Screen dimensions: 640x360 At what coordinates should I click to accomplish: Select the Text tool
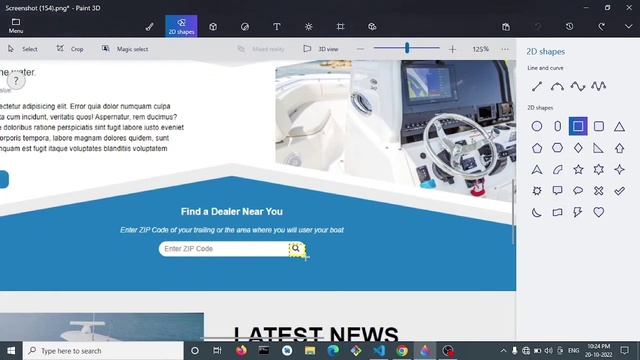[x=276, y=27]
